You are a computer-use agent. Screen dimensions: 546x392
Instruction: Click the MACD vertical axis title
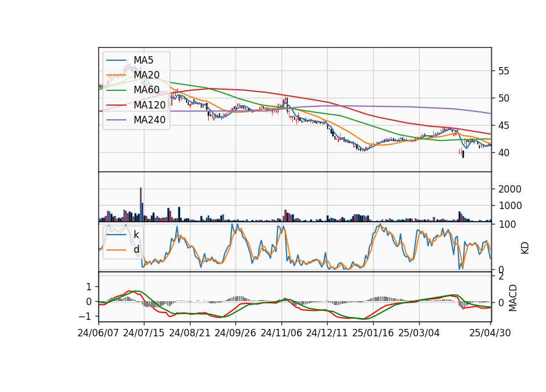(x=512, y=298)
